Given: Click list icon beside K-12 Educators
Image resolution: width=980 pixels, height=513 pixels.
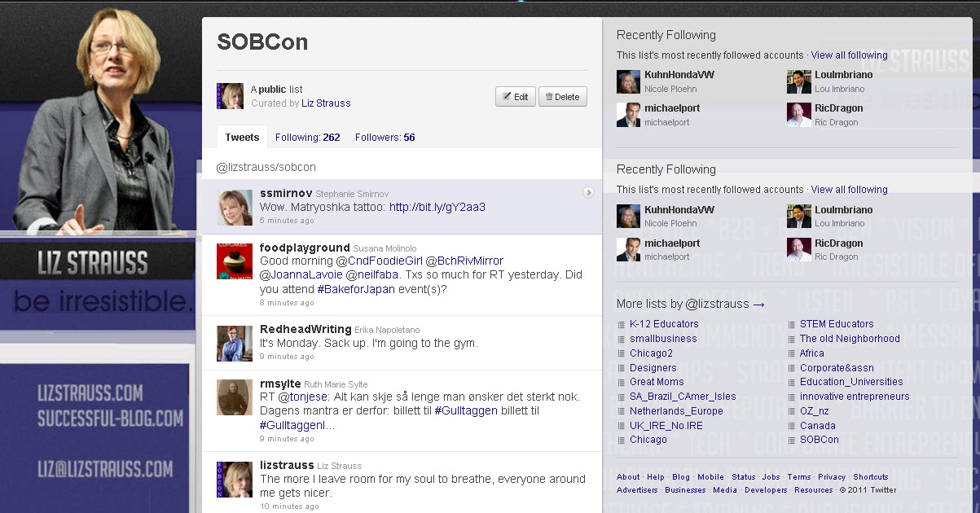Looking at the screenshot, I should 622,325.
